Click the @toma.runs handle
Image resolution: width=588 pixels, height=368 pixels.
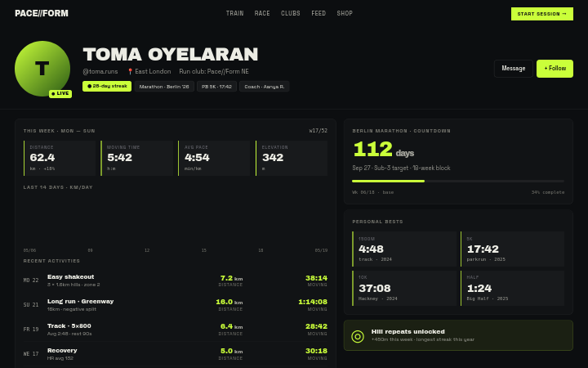[x=100, y=71]
